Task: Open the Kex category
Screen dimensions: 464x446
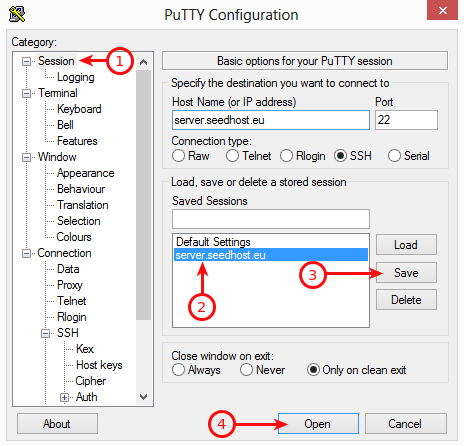Action: click(x=85, y=349)
